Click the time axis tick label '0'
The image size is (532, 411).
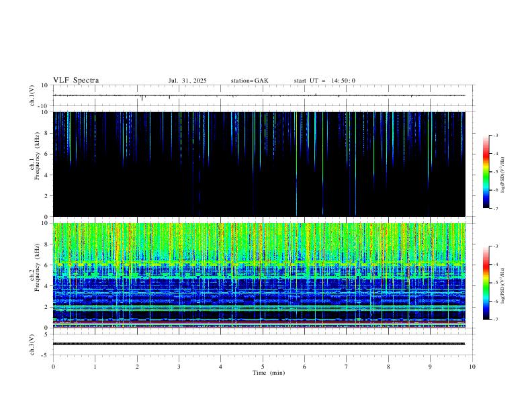point(53,367)
